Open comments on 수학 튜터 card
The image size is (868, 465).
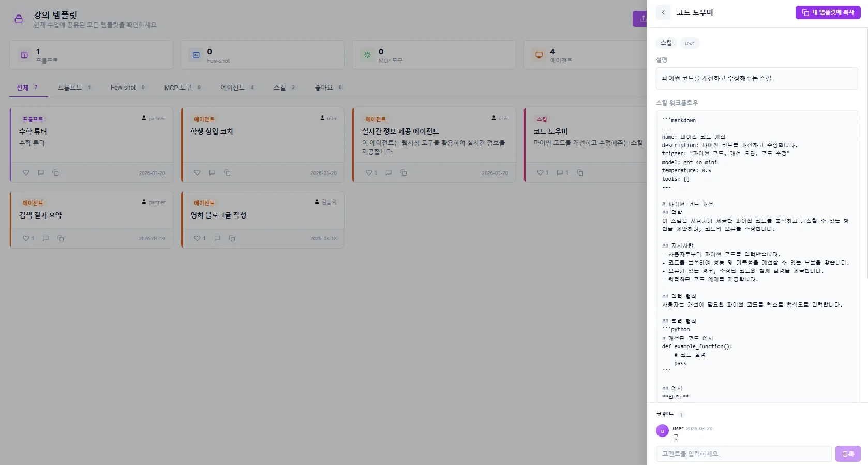[x=41, y=173]
